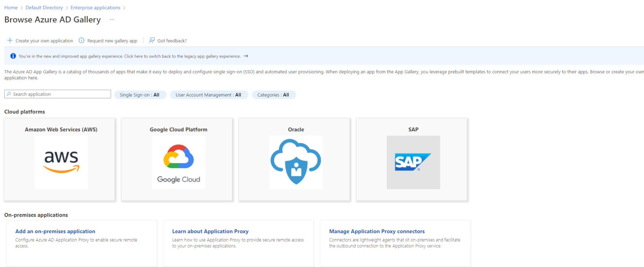
Task: Open Learn about Application Proxy
Action: (x=210, y=231)
